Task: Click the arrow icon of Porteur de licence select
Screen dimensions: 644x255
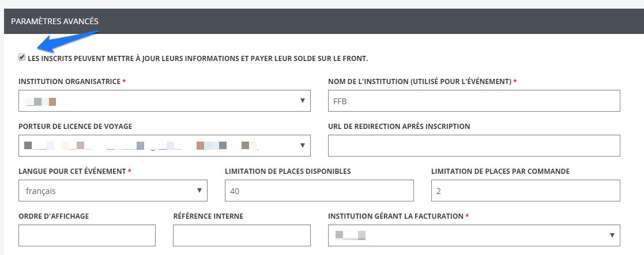Action: pyautogui.click(x=303, y=146)
